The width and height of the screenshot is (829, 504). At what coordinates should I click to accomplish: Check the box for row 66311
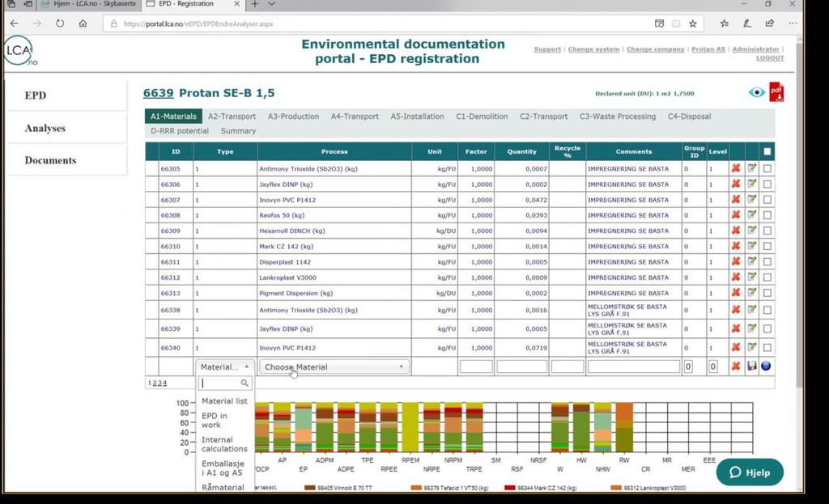tap(767, 262)
